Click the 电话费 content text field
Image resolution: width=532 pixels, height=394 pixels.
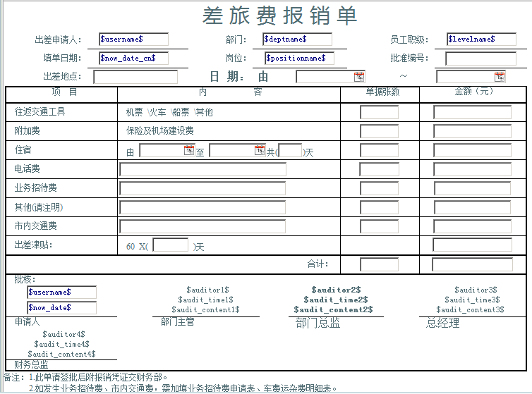click(x=202, y=169)
